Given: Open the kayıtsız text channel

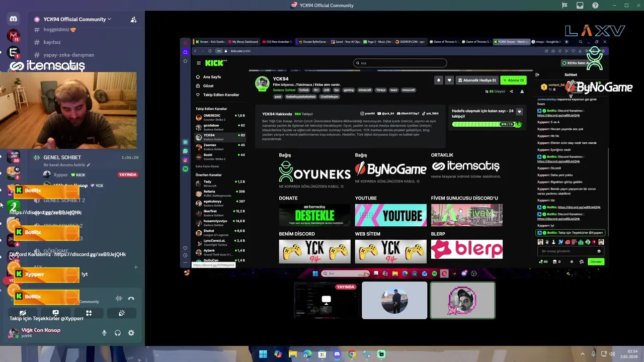Looking at the screenshot, I should (52, 42).
